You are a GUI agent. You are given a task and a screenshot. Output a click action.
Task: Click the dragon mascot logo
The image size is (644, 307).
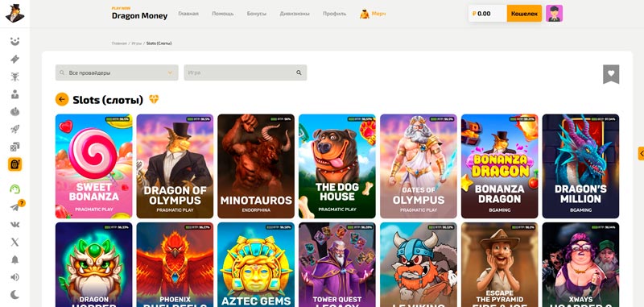tap(14, 13)
